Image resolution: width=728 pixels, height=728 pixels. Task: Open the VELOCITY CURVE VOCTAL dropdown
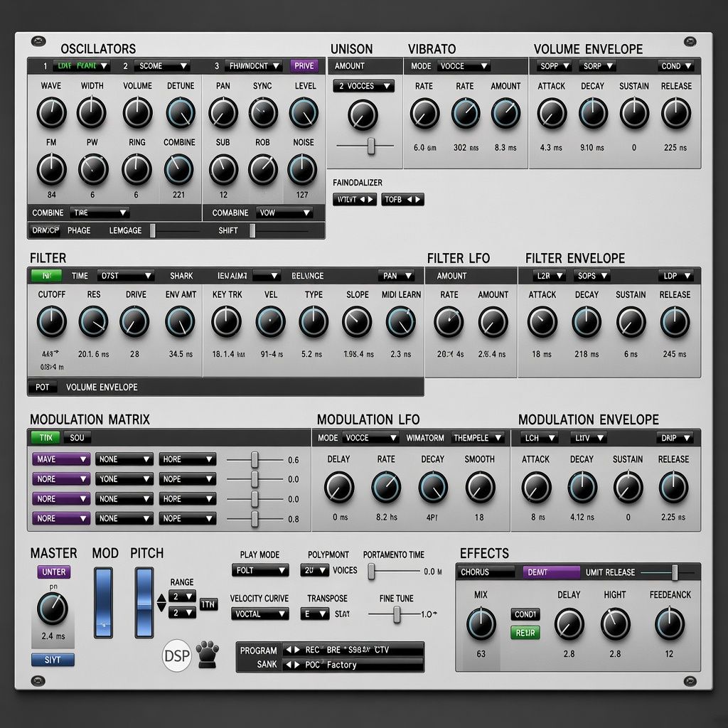(x=260, y=614)
